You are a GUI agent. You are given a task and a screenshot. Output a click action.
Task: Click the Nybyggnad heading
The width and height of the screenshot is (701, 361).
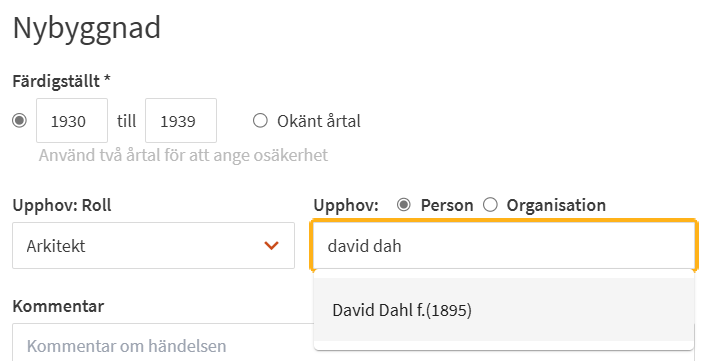click(87, 28)
